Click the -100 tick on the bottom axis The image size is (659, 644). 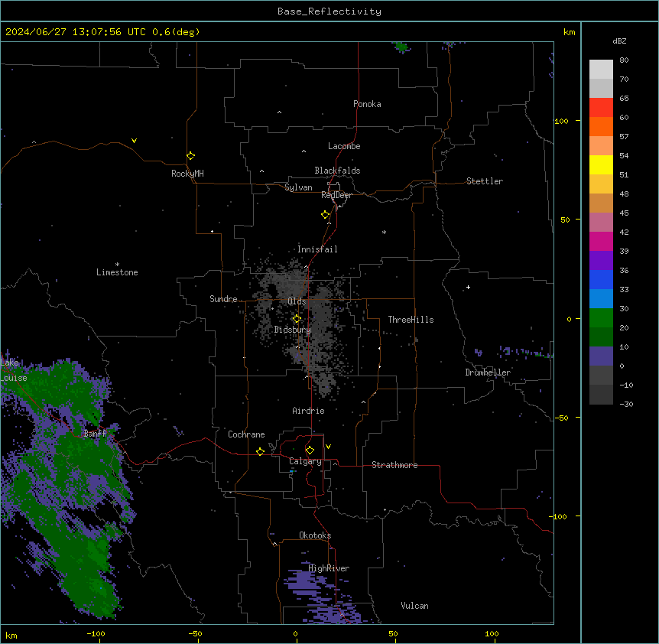pos(96,633)
